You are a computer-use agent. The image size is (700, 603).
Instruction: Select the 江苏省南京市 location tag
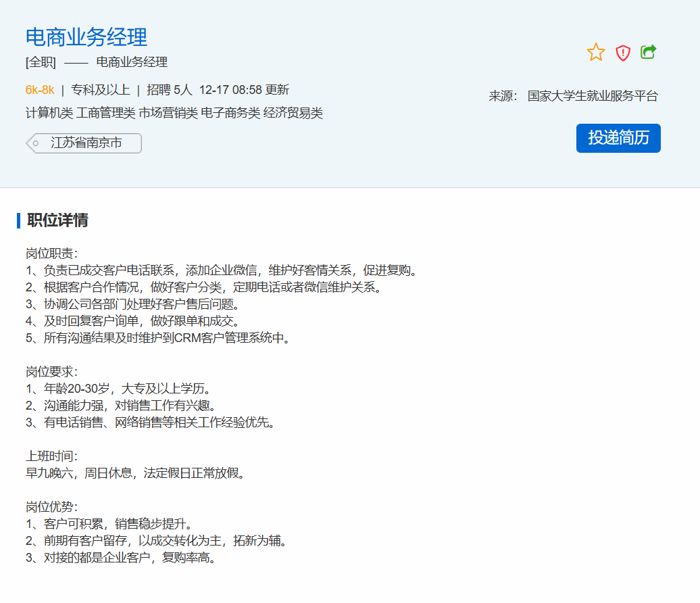pyautogui.click(x=86, y=143)
